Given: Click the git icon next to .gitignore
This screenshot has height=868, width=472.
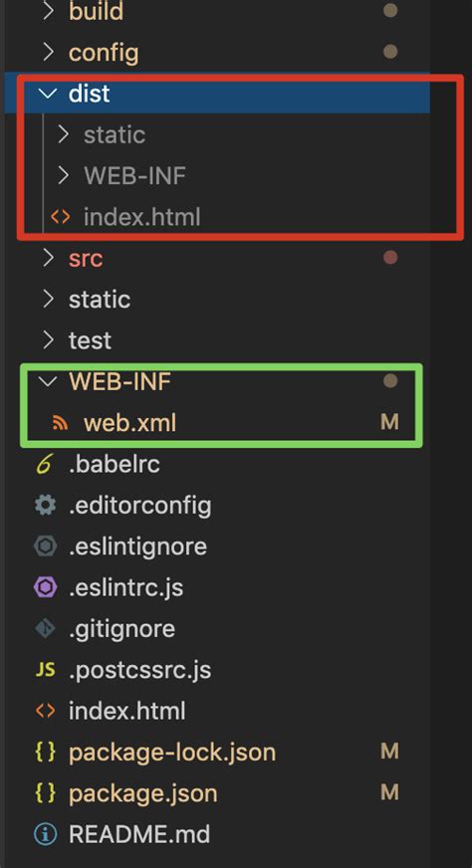Looking at the screenshot, I should click(x=46, y=628).
